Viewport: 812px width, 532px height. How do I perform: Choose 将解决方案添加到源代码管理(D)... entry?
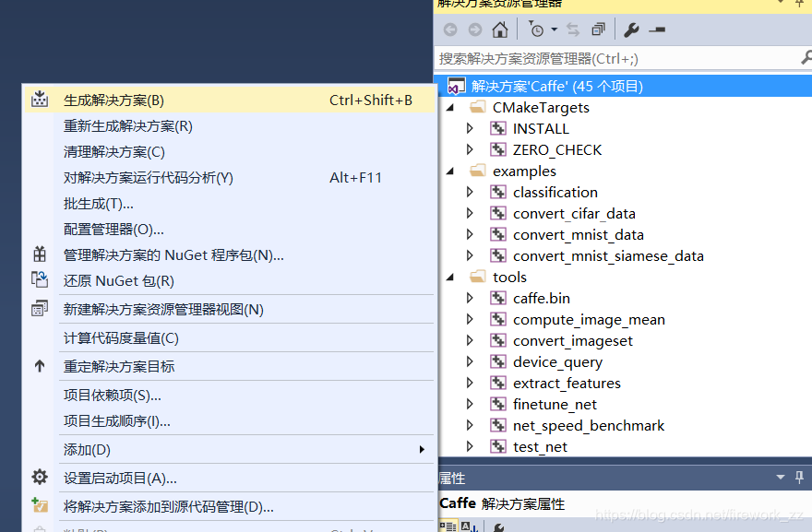230,506
